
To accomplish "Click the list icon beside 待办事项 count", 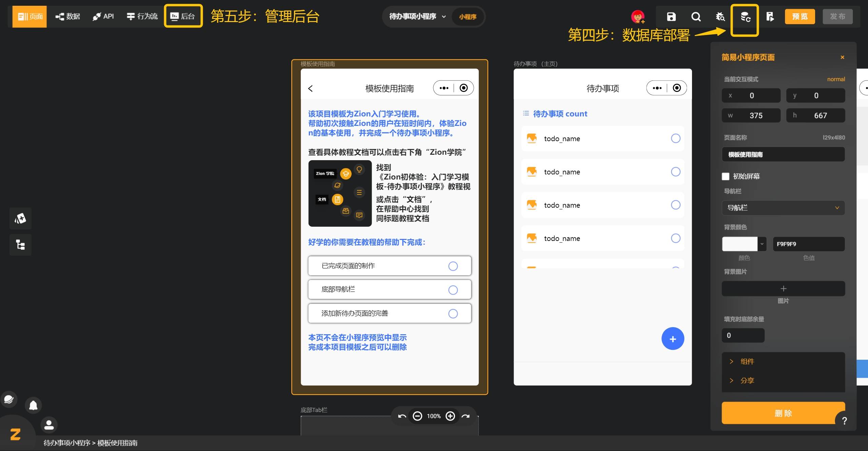I will point(526,113).
